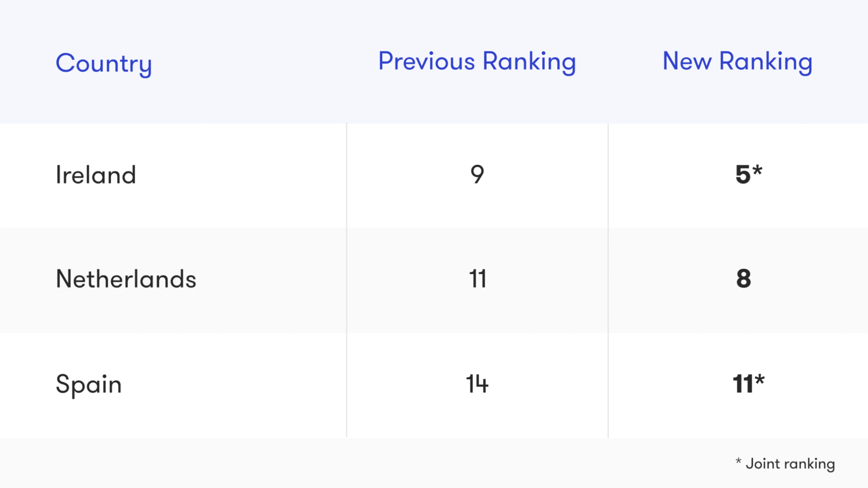Click Spain's new ranking value 11*
Viewport: 868px width, 488px height.
[x=749, y=383]
